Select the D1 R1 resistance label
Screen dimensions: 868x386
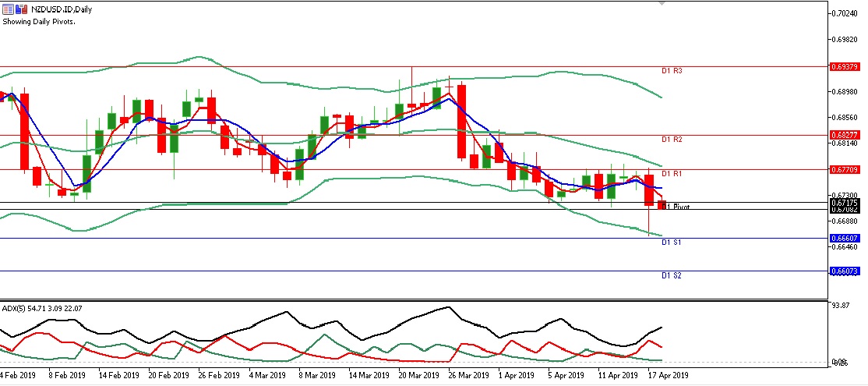(x=672, y=174)
